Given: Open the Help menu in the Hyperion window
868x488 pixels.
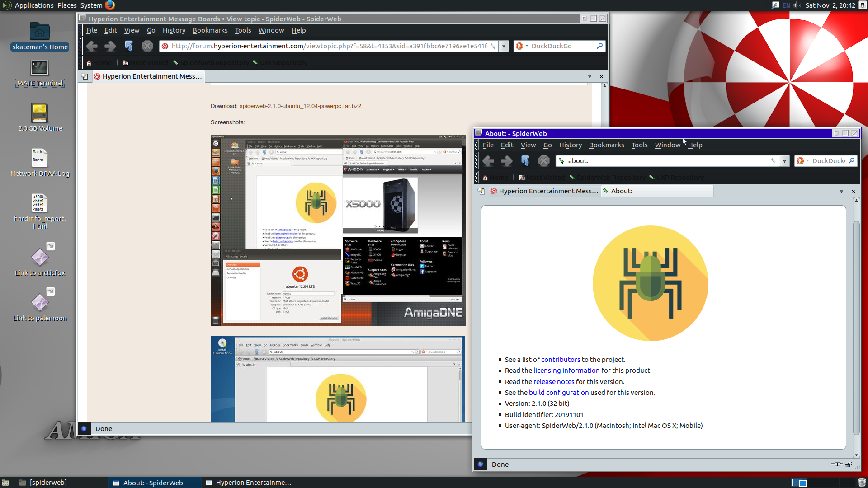Looking at the screenshot, I should [298, 30].
